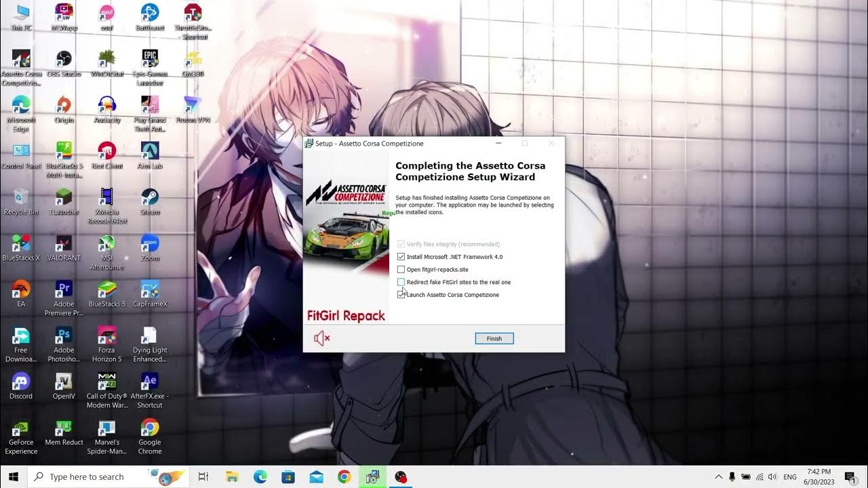Click the taskbar search box
The width and height of the screenshot is (868, 488).
pos(108,477)
